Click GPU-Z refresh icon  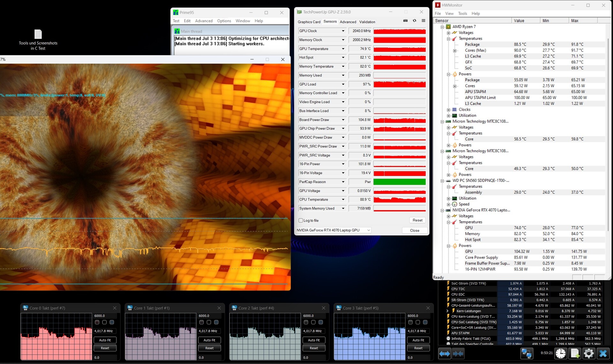(x=414, y=21)
